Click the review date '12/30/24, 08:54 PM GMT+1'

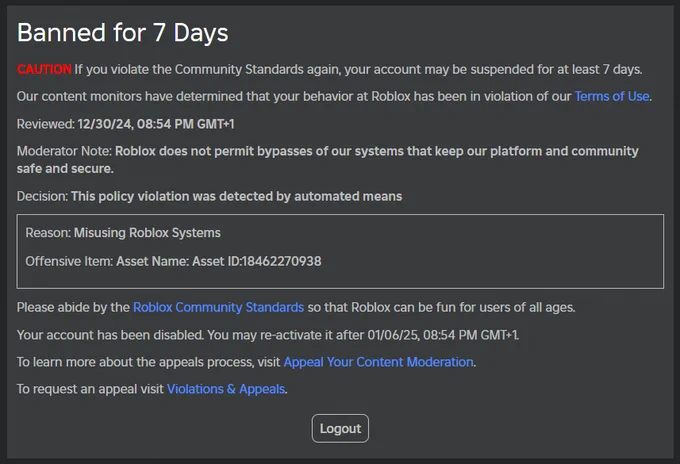(x=156, y=124)
